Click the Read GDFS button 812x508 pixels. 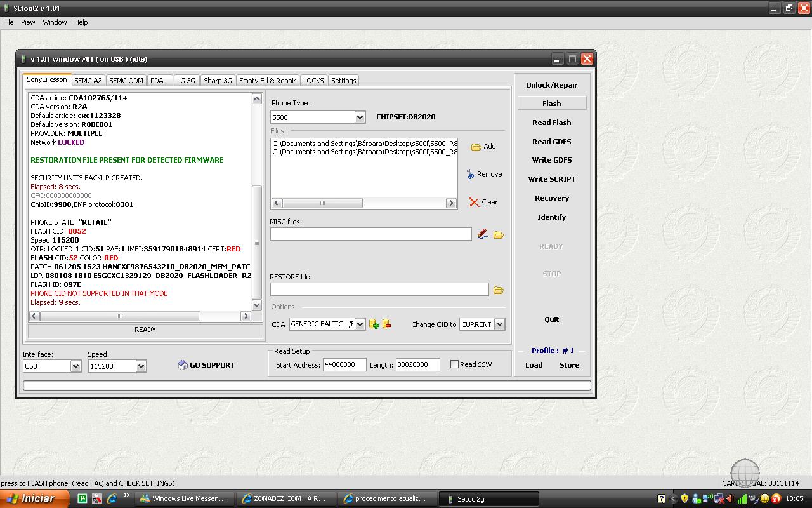tap(551, 142)
